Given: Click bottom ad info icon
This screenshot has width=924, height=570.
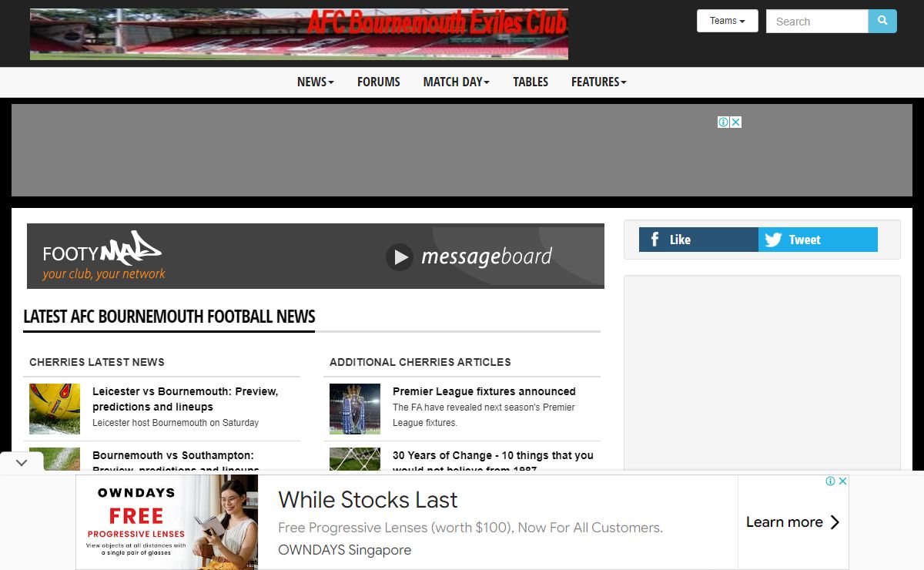Looking at the screenshot, I should tap(831, 481).
